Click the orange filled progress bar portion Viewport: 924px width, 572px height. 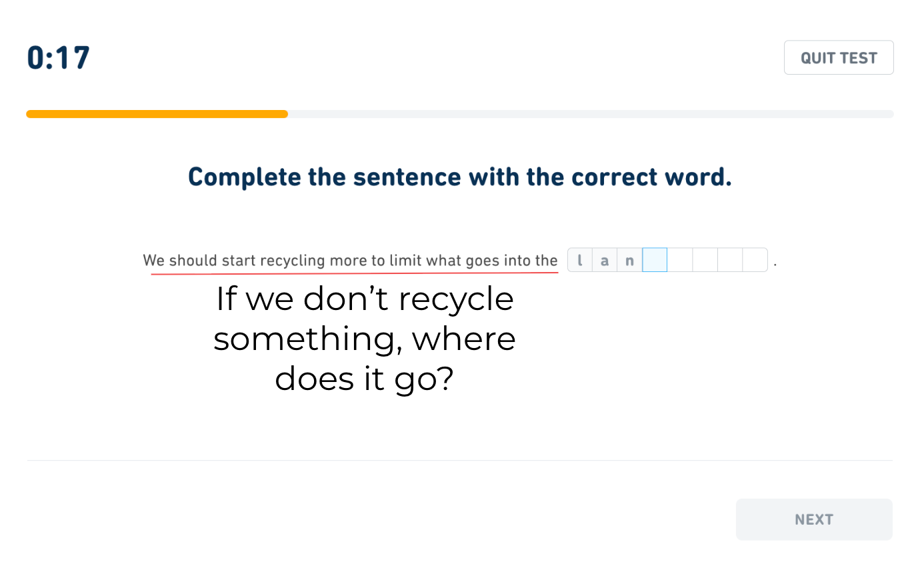point(157,114)
